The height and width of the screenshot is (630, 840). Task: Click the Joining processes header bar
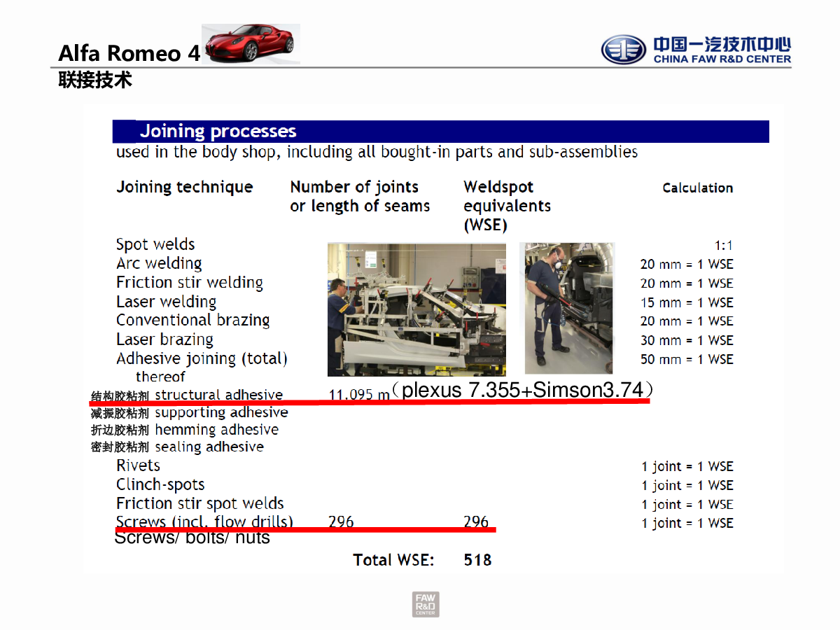click(x=441, y=131)
